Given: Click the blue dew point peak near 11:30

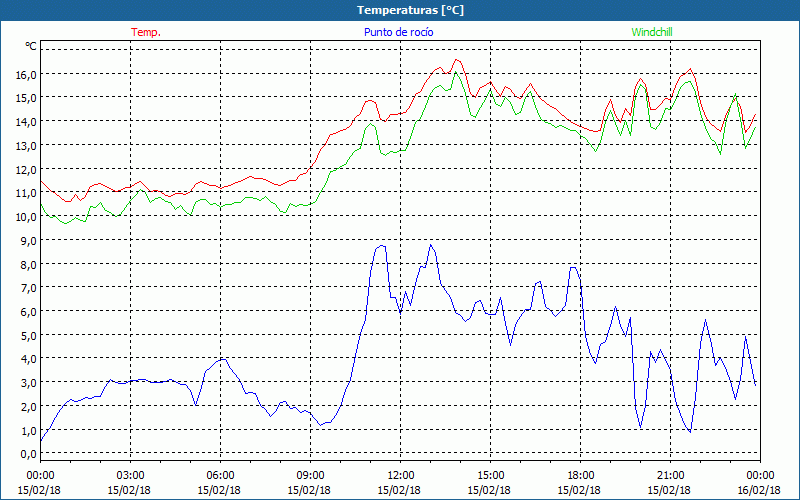Looking at the screenshot, I should coord(381,246).
